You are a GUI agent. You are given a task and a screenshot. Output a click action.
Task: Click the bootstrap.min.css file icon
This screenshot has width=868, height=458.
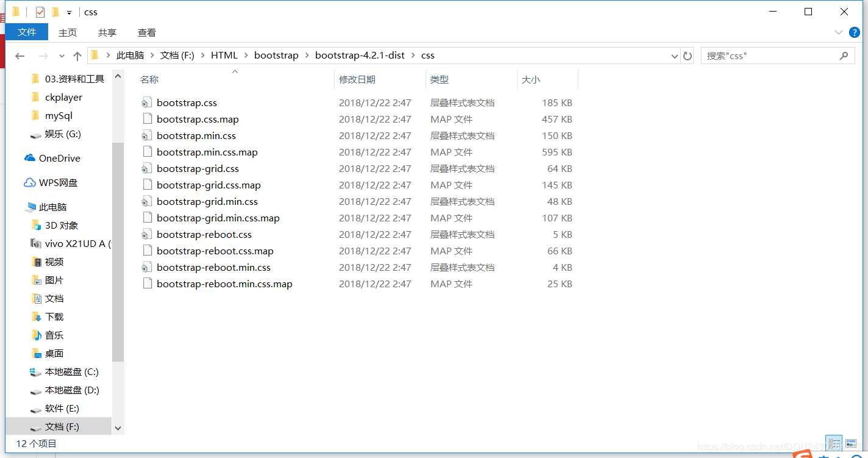click(146, 135)
